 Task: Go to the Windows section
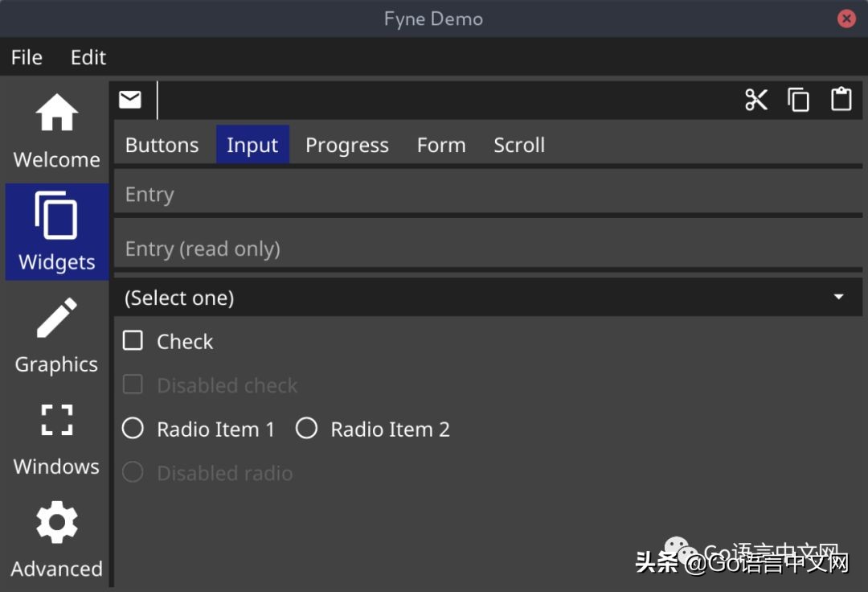[56, 438]
